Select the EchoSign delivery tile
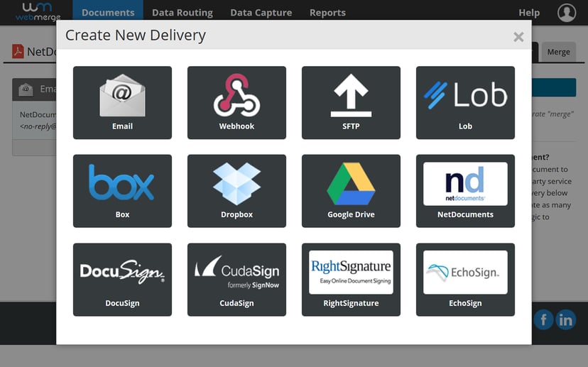The width and height of the screenshot is (588, 367). coord(465,280)
